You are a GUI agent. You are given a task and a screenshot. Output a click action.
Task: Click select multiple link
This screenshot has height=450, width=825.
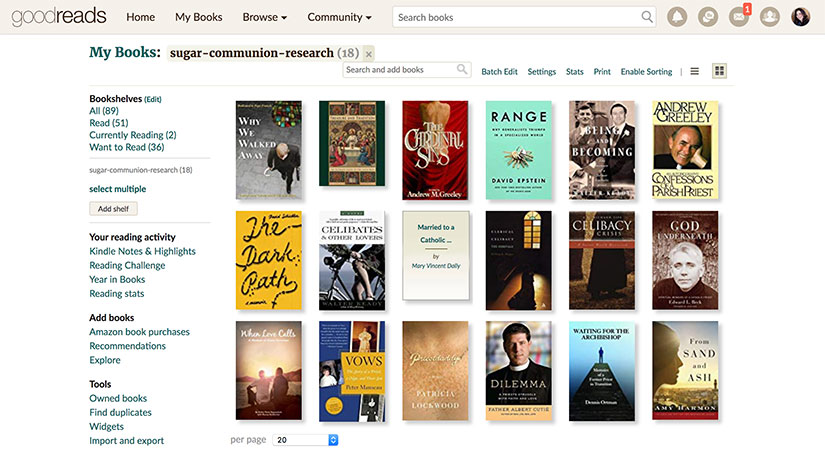pos(117,188)
